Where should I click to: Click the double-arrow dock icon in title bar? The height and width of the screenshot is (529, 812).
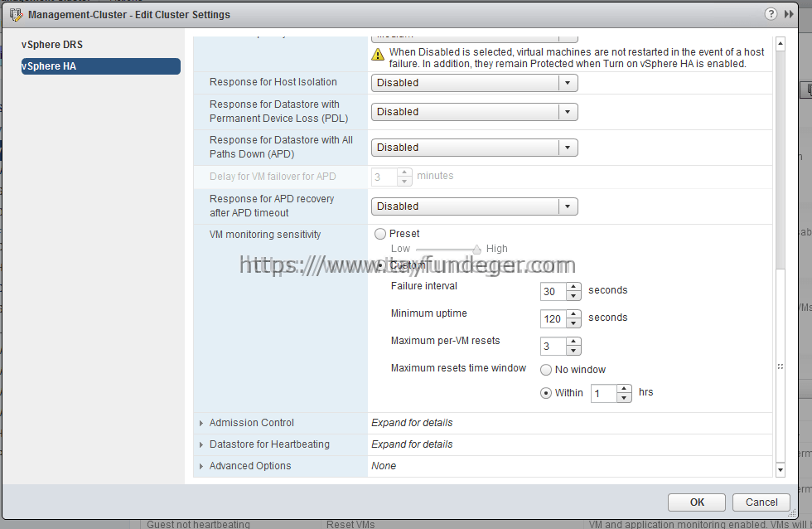coord(789,14)
